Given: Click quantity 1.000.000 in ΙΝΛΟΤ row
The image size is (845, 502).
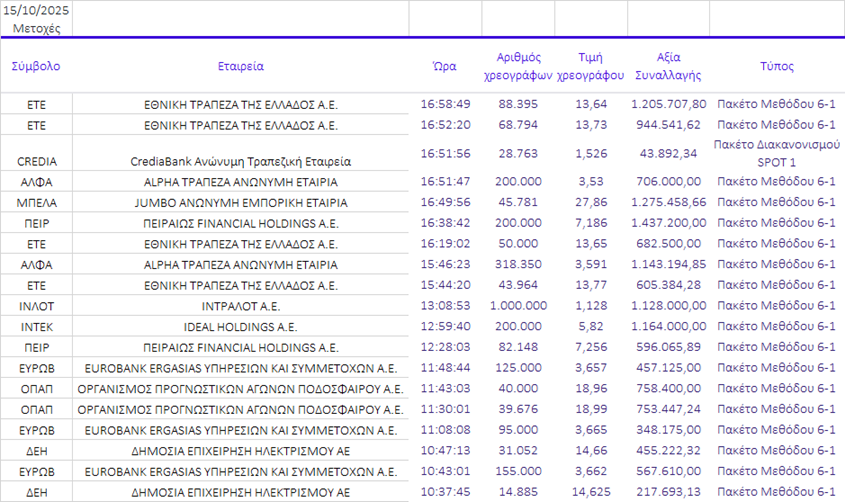Looking at the screenshot, I should pyautogui.click(x=518, y=305).
